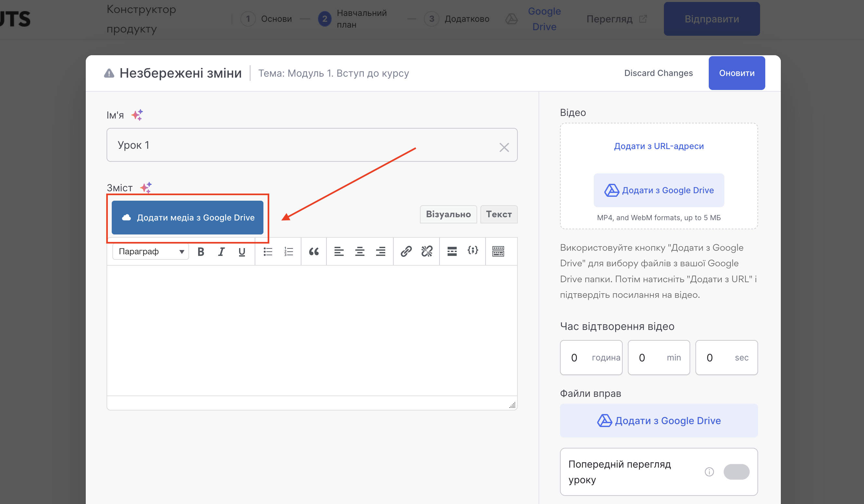This screenshot has height=504, width=864.
Task: Toggle bold formatting in editor toolbar
Action: click(201, 252)
